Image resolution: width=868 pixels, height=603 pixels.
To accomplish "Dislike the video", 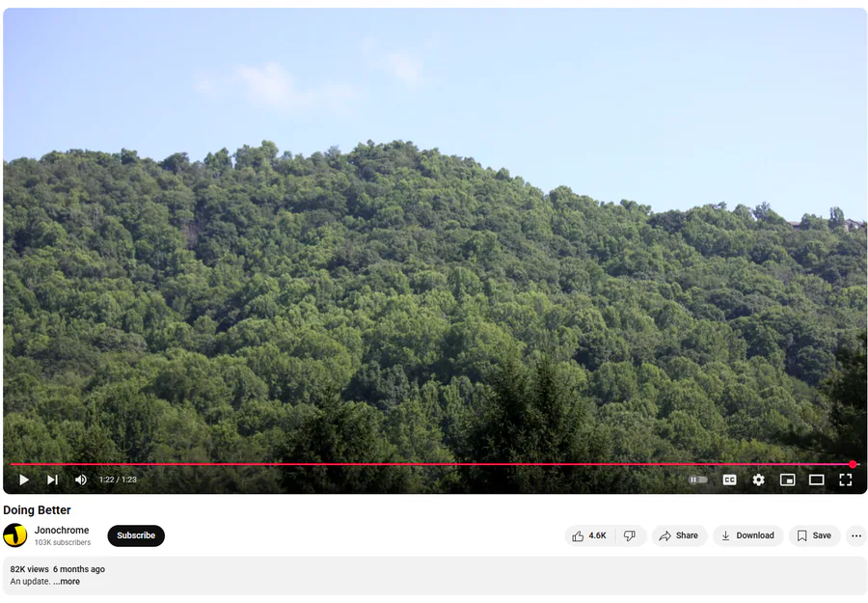I will click(x=630, y=535).
